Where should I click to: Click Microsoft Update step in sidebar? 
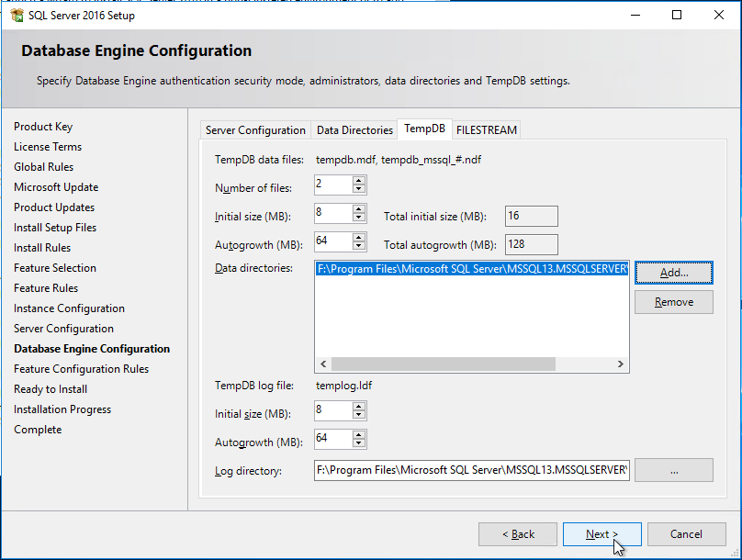(x=56, y=187)
